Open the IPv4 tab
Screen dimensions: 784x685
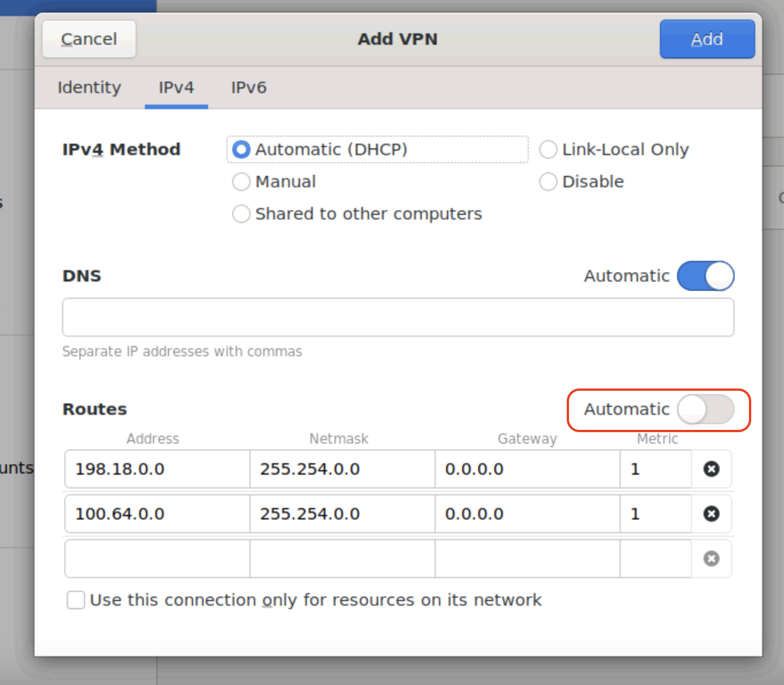pyautogui.click(x=176, y=87)
